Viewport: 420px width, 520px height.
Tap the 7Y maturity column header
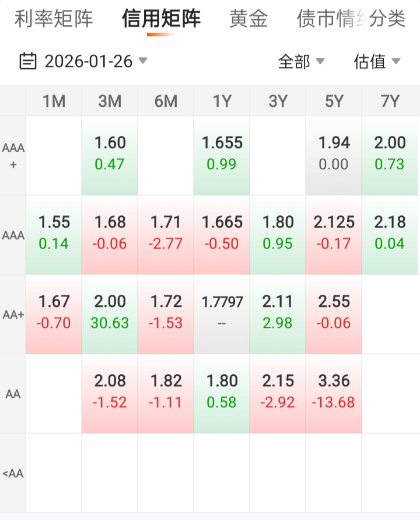pos(390,102)
